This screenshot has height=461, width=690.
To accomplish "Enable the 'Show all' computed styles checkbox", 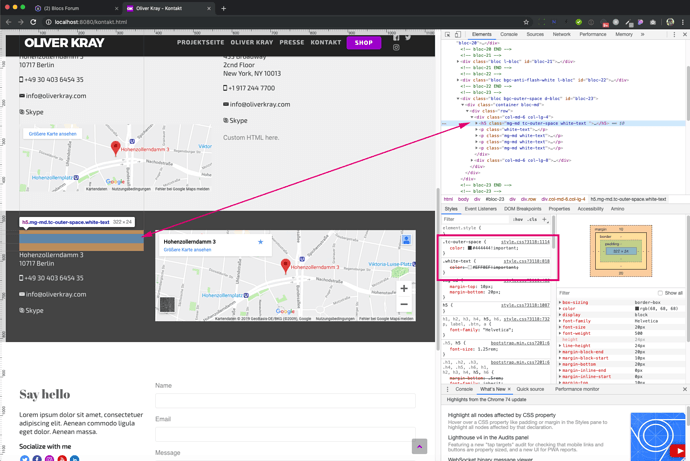I will (x=662, y=293).
